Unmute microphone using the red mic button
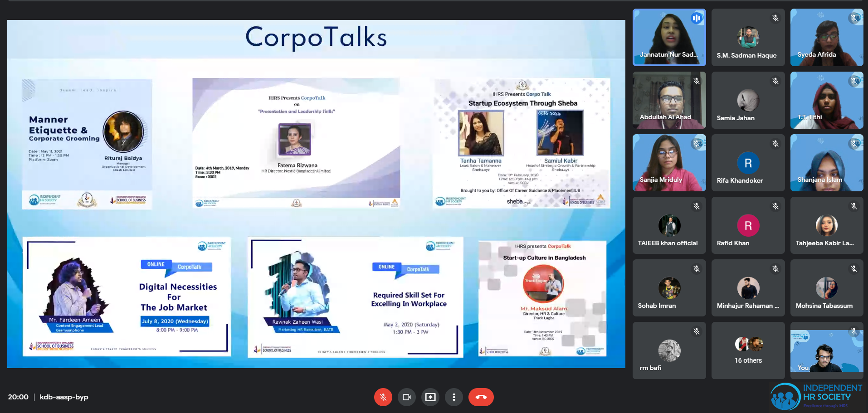Viewport: 868px width, 413px height. pos(383,397)
